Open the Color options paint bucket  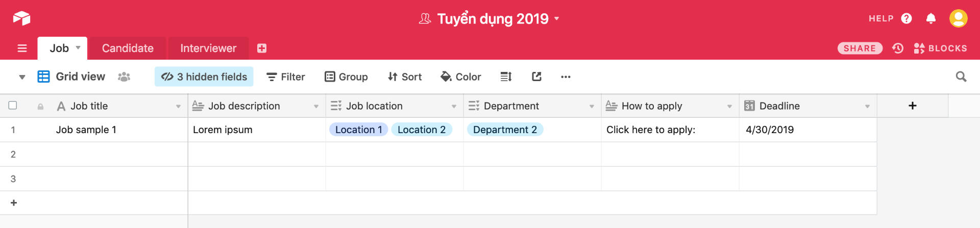coord(460,77)
